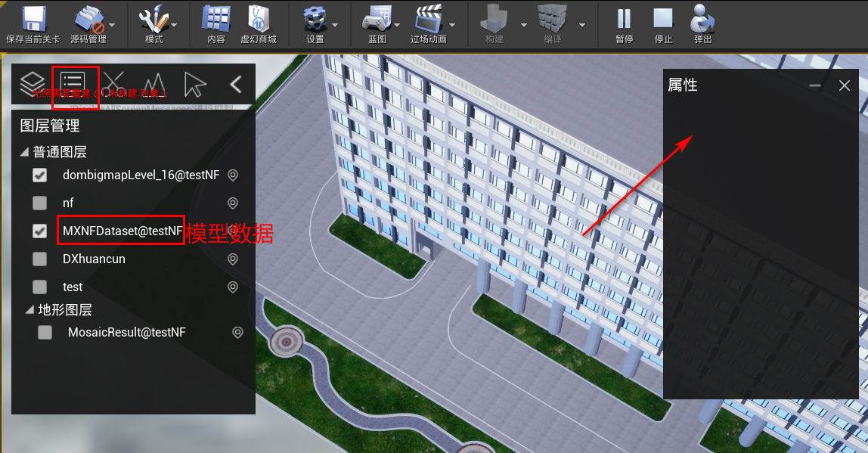Uncheck MXNFDataset@testNF layer checkbox
This screenshot has width=868, height=453.
40,231
